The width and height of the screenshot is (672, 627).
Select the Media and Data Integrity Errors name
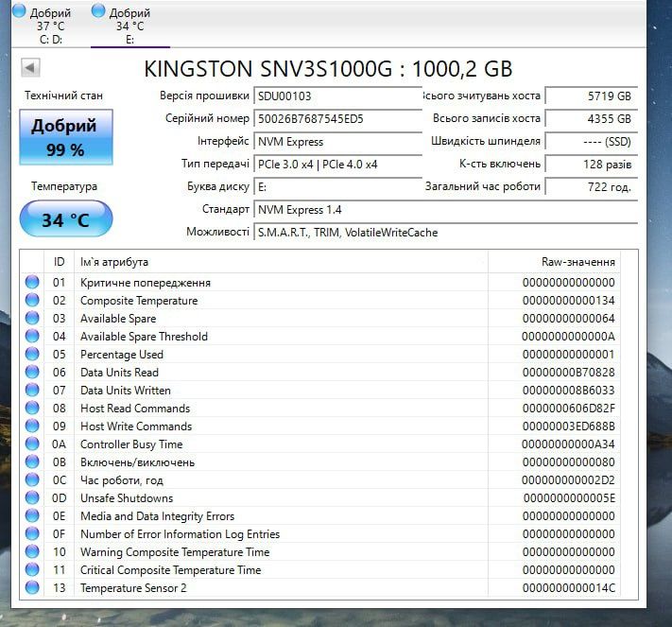(x=157, y=516)
